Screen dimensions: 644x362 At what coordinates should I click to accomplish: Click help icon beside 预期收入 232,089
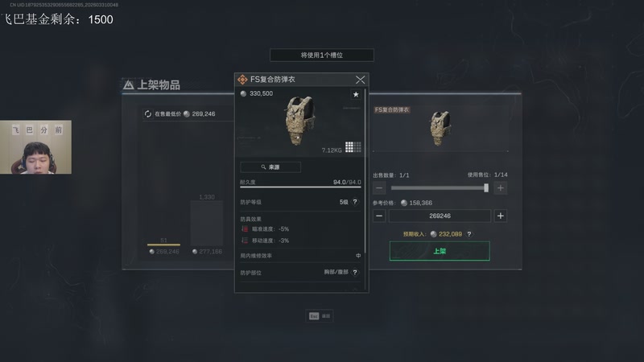[469, 234]
